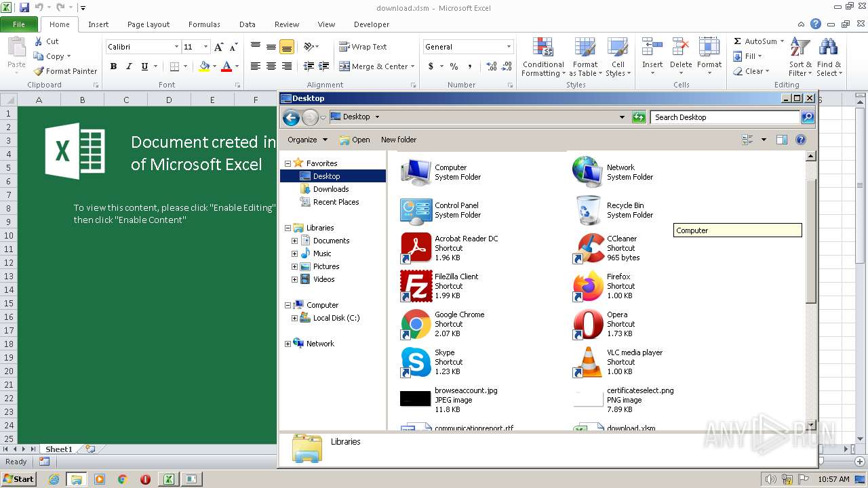Center text horizontally in cell
Screen dimensions: 868x488
(271, 66)
